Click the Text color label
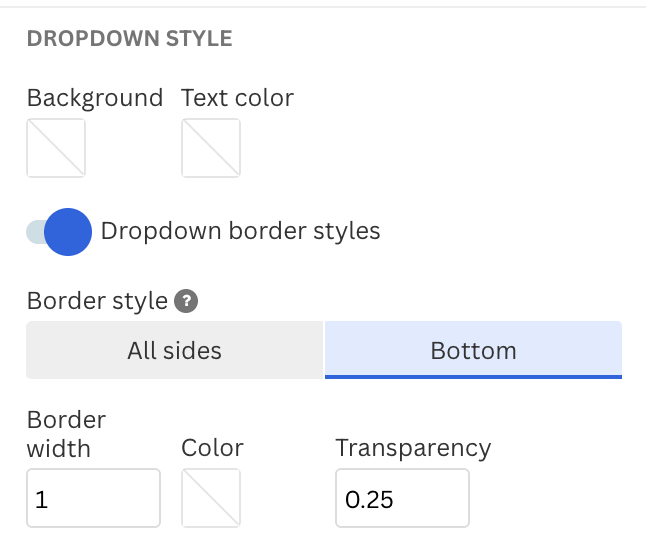Image resolution: width=646 pixels, height=556 pixels. (x=237, y=98)
